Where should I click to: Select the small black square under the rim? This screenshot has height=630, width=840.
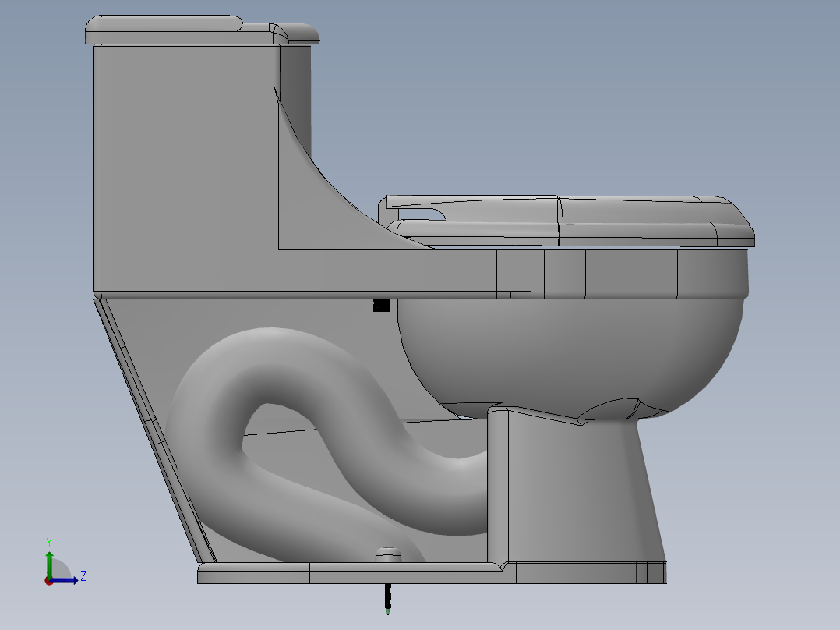pos(382,305)
